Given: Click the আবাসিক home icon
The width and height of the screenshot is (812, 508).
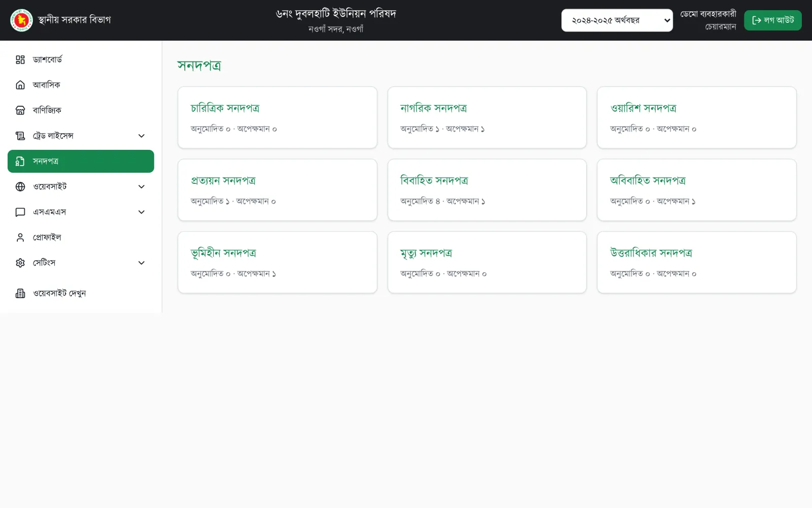Looking at the screenshot, I should 20,85.
